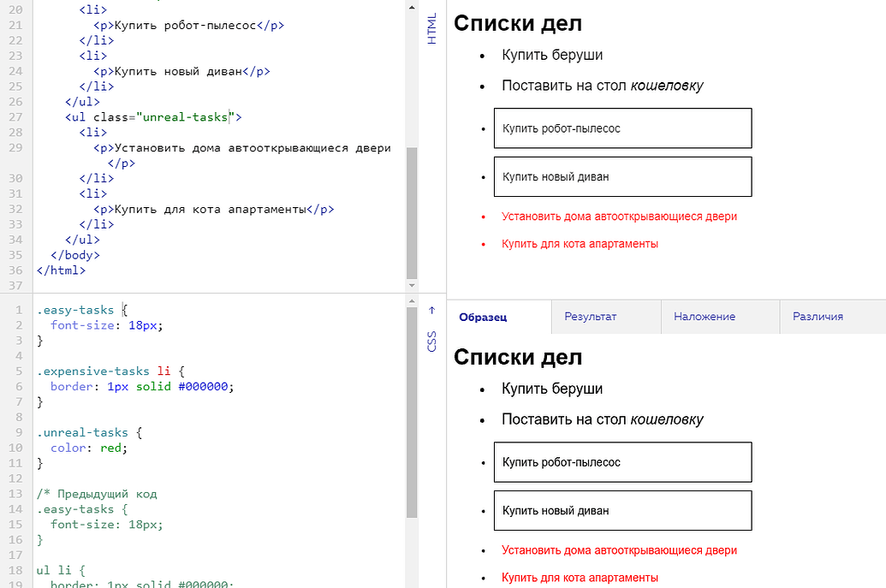Click HTML editor scroll-down arrow

point(412,285)
